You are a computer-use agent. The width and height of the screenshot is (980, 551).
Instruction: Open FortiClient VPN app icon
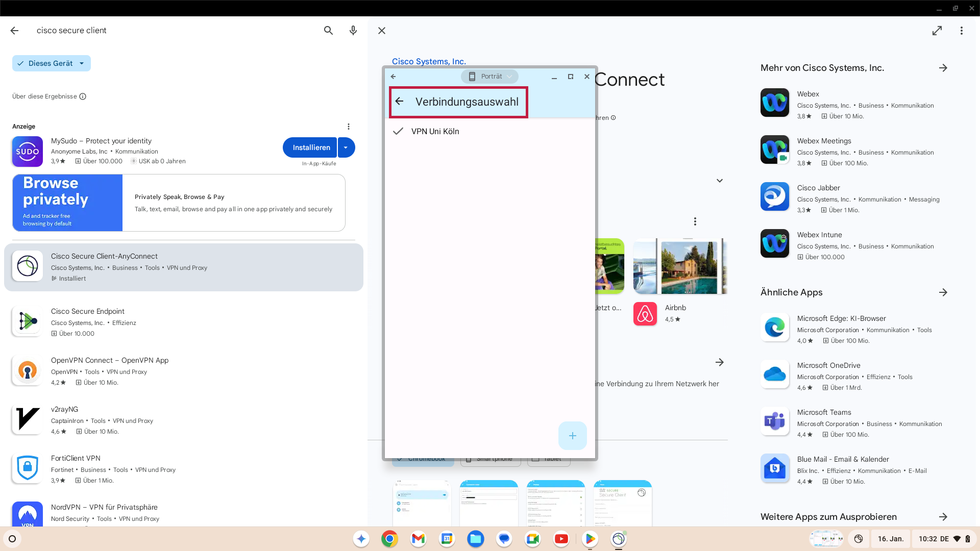(x=28, y=468)
